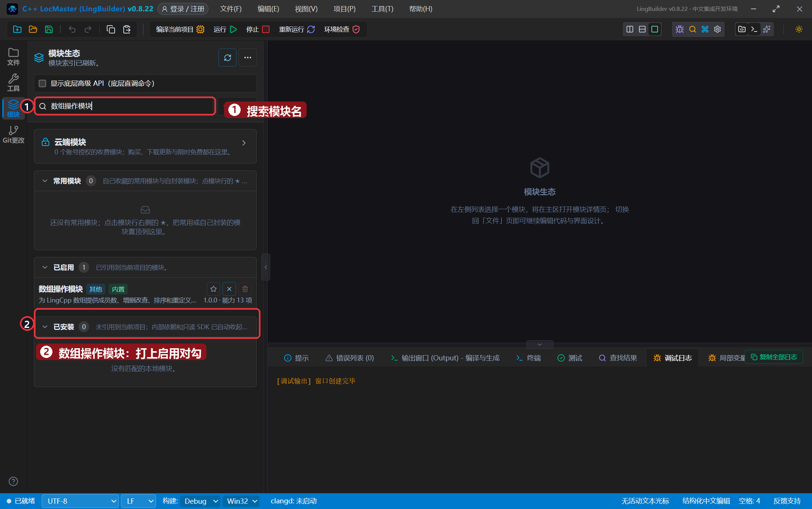Click the 登录 / 注册 button
This screenshot has height=509, width=812.
click(x=183, y=9)
